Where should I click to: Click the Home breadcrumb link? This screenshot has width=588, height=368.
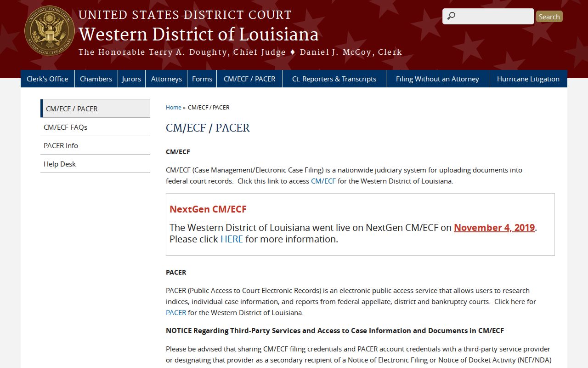click(x=174, y=107)
